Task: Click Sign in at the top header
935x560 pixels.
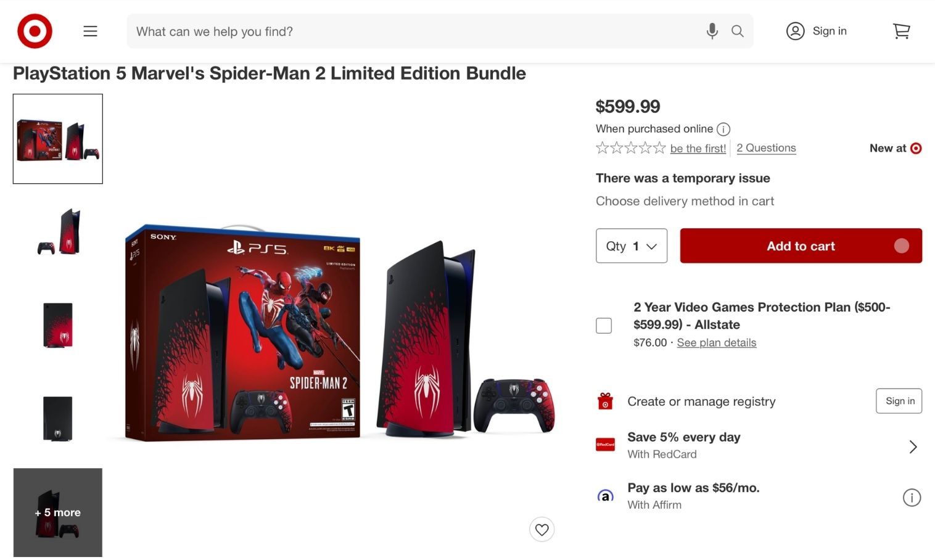Action: click(817, 31)
